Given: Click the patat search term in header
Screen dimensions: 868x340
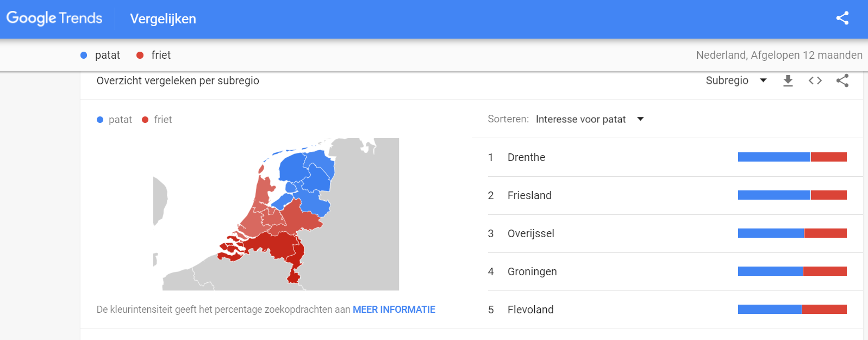Looking at the screenshot, I should pyautogui.click(x=107, y=55).
